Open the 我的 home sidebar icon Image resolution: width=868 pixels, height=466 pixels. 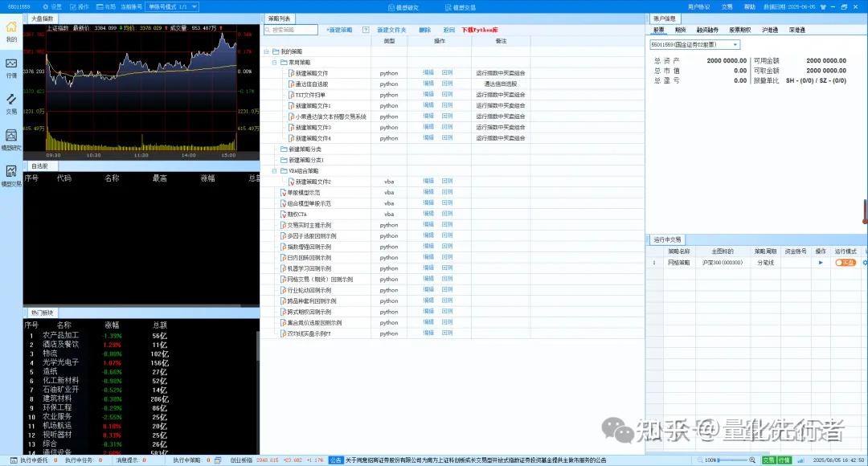pyautogui.click(x=11, y=32)
